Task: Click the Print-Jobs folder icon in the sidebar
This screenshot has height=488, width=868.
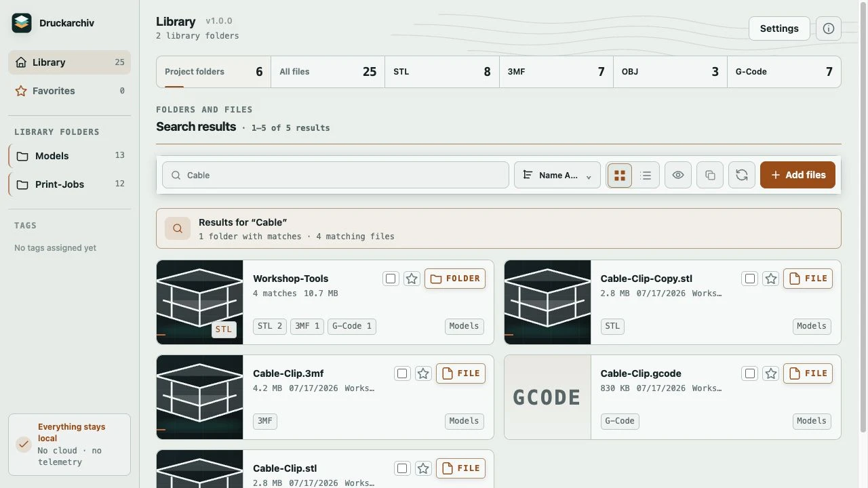Action: point(22,184)
